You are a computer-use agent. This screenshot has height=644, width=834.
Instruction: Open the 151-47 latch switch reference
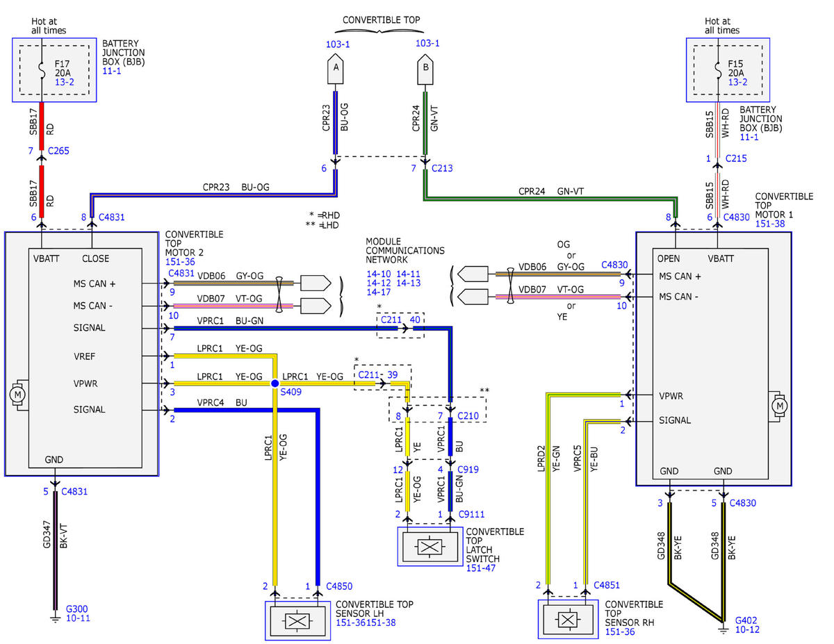(481, 568)
